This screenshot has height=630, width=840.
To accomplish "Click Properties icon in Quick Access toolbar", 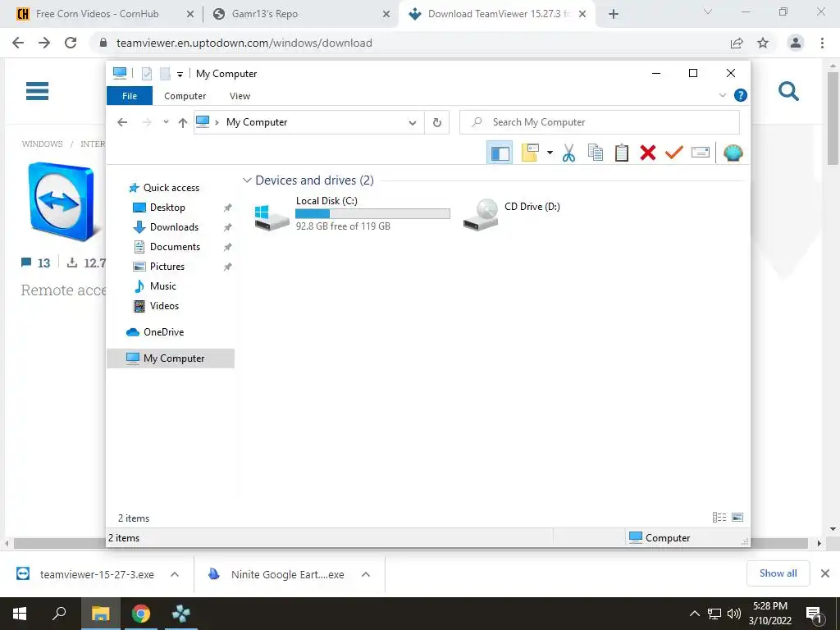I will pos(147,74).
